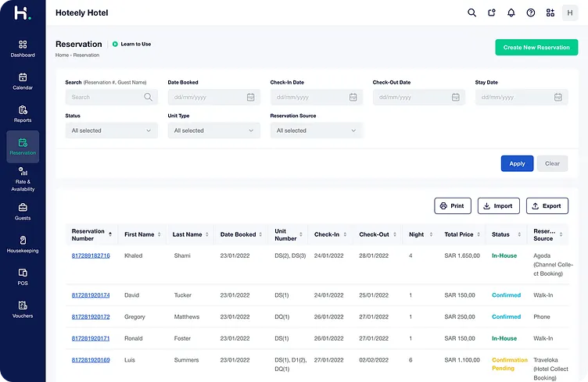Apply the reservation filters
Viewport: 588px width, 382px height.
point(517,164)
